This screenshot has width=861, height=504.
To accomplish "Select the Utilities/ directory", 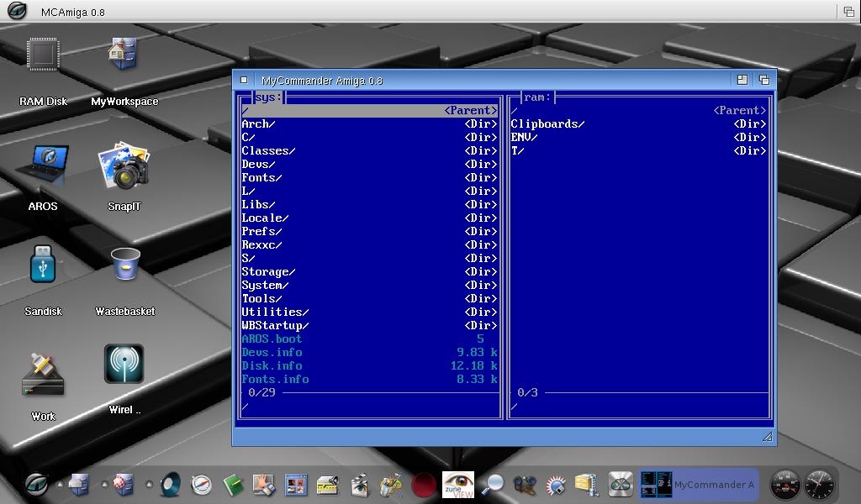I will pos(370,312).
